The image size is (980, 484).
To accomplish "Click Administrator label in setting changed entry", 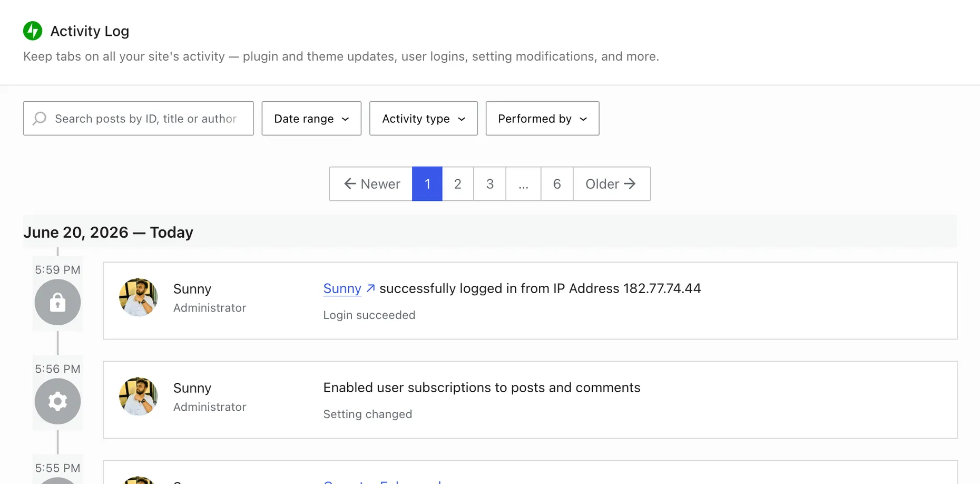I will click(210, 407).
